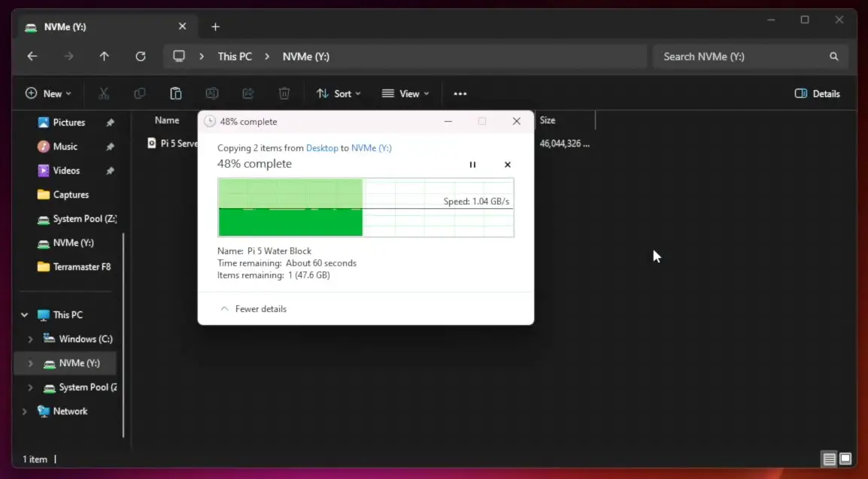The height and width of the screenshot is (479, 868).
Task: Pause the file copy operation
Action: [x=472, y=165]
